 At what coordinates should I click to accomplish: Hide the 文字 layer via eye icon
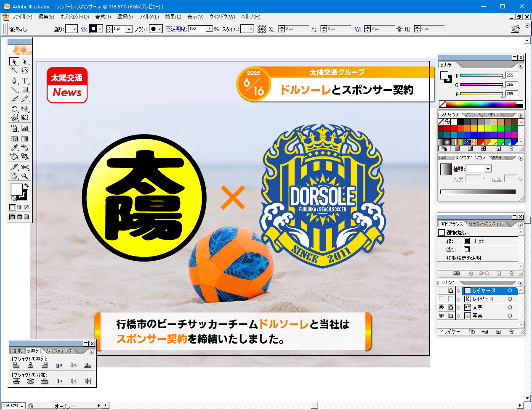pos(442,307)
